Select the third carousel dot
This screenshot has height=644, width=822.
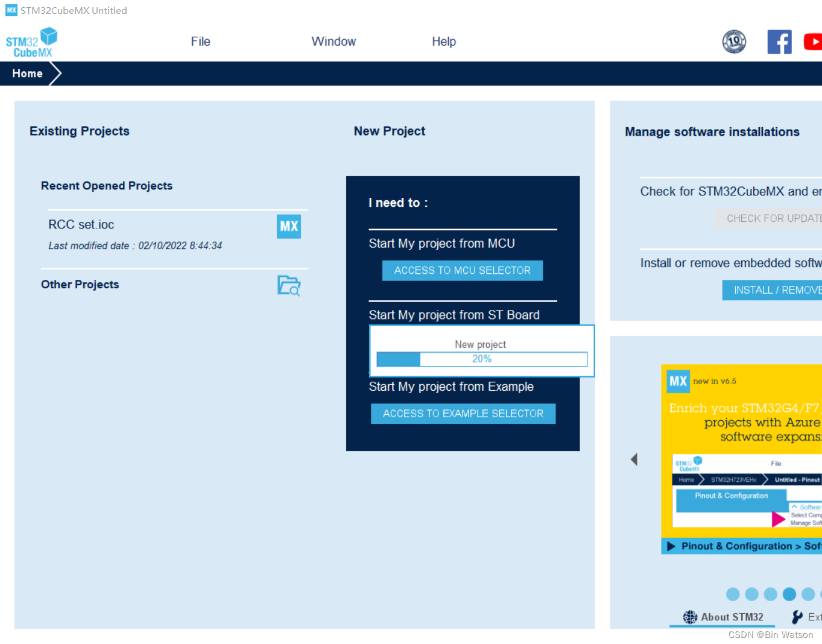point(770,594)
